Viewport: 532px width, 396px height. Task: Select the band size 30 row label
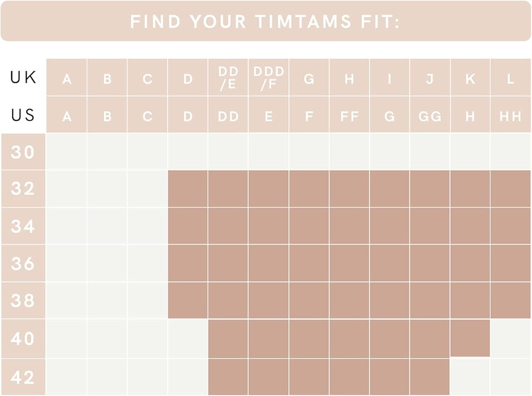(23, 152)
